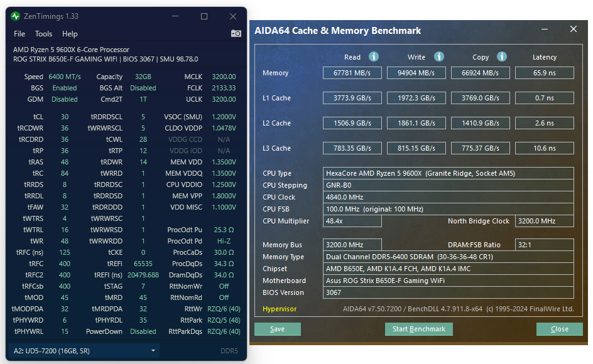Open the Help menu in ZenTimings

pos(70,34)
